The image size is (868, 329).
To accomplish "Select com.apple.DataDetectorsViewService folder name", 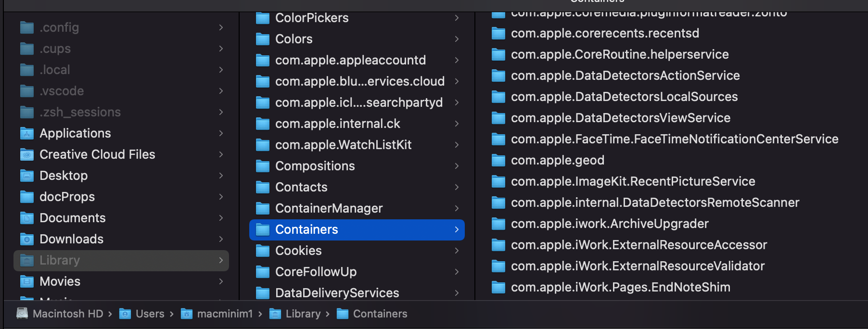I will pos(620,118).
